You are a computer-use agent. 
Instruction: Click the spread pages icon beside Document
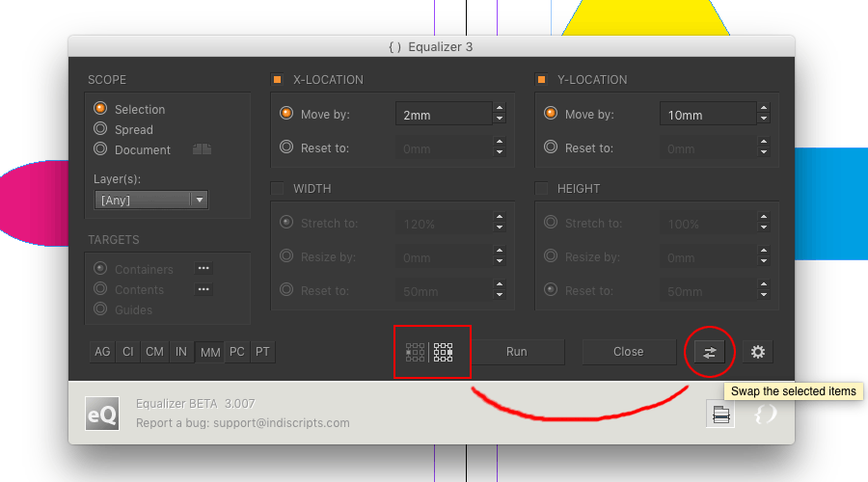[202, 149]
